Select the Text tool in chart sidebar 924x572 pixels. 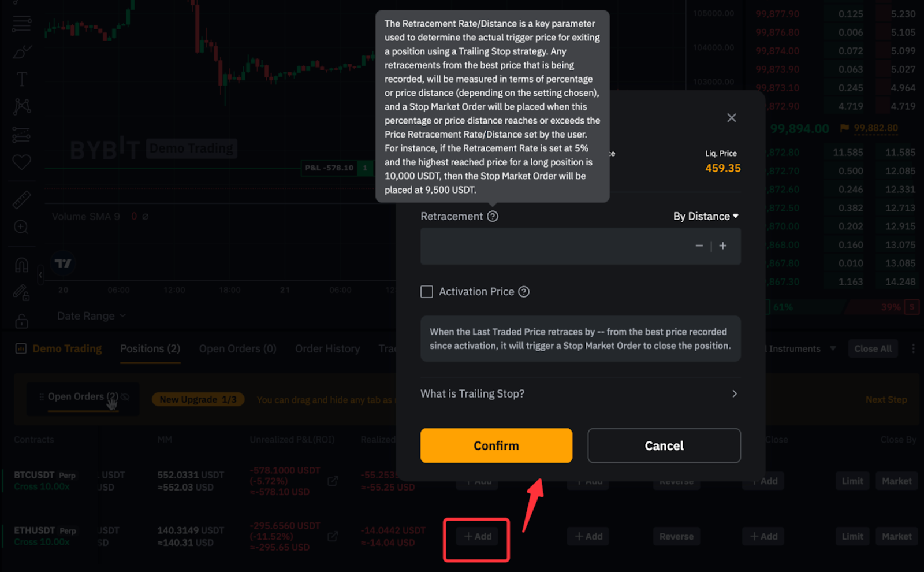21,79
